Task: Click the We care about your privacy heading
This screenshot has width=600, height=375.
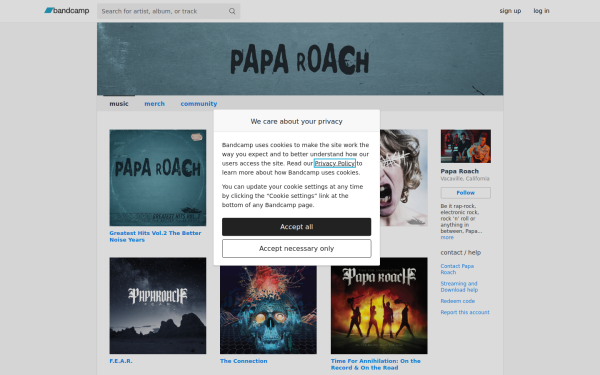Action: [x=297, y=121]
